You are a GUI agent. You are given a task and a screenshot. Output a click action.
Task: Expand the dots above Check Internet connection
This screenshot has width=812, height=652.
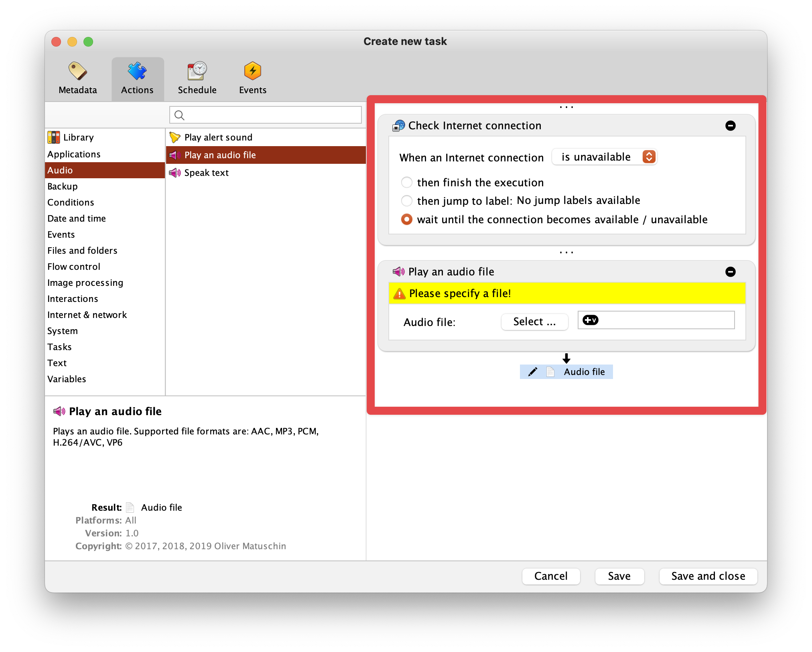coord(566,107)
